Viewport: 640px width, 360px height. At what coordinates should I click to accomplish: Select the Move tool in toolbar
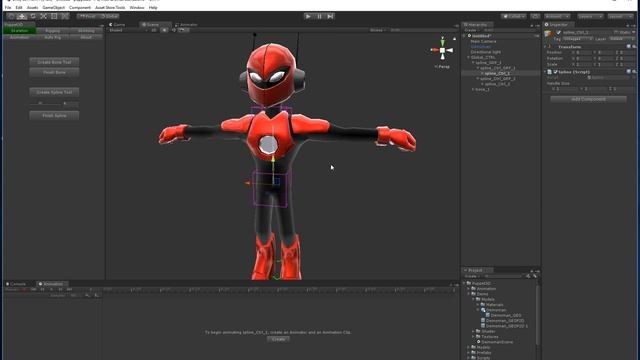click(x=22, y=16)
